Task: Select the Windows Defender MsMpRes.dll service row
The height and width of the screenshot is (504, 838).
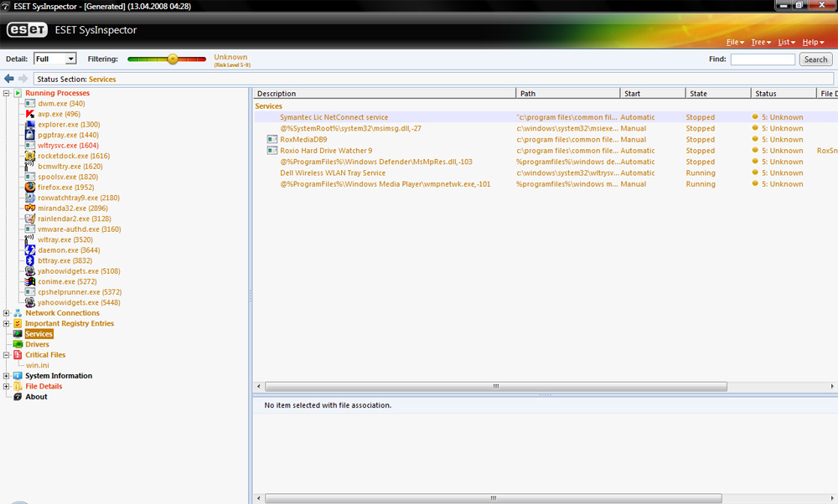Action: [546, 162]
